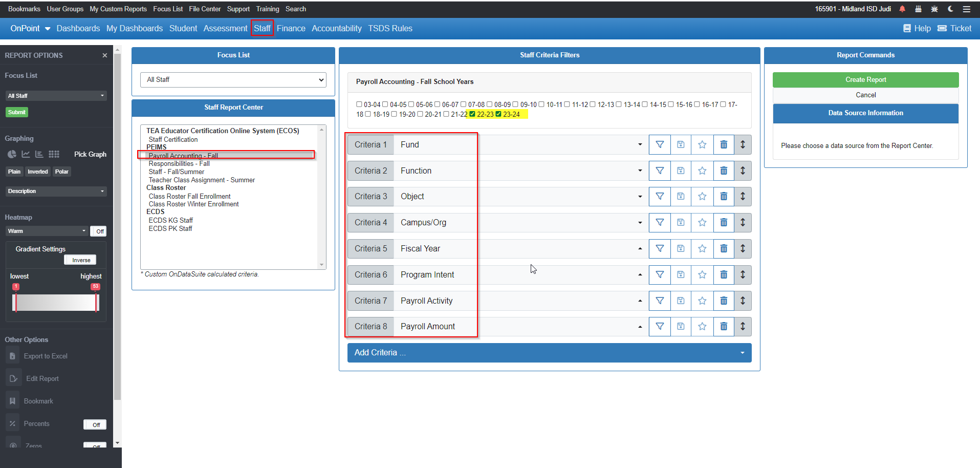This screenshot has height=468, width=980.
Task: Click the Inverse gradient button
Action: tap(80, 260)
